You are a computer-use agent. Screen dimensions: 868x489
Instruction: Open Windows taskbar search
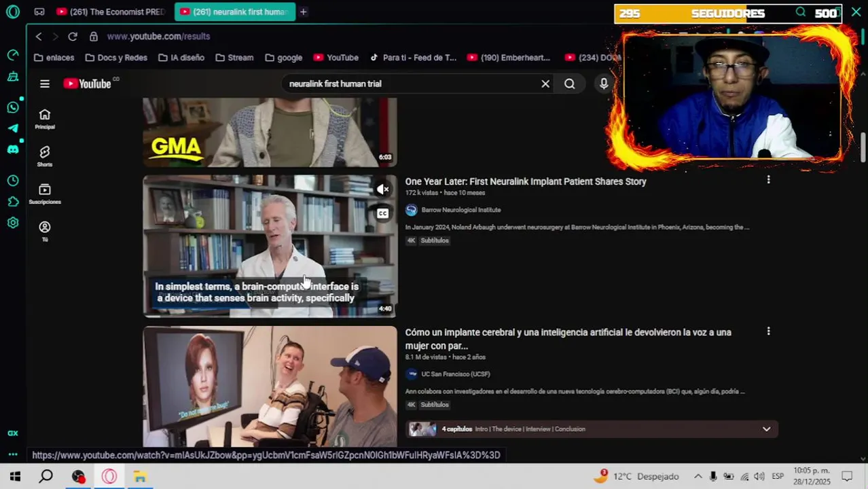click(x=46, y=476)
